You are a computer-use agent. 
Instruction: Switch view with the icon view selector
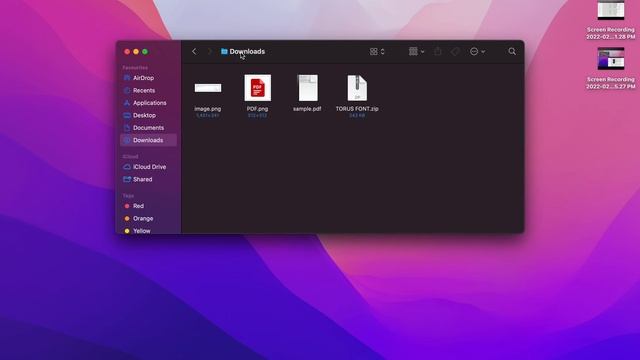tap(377, 51)
